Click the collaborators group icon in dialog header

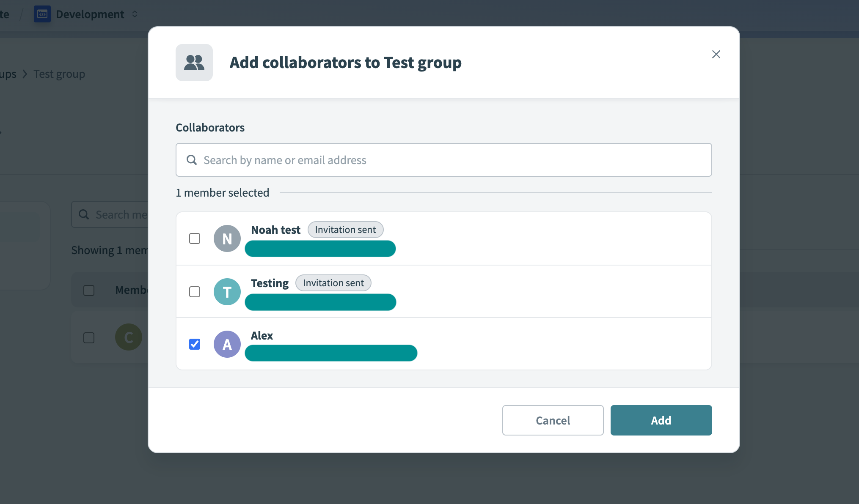point(194,63)
